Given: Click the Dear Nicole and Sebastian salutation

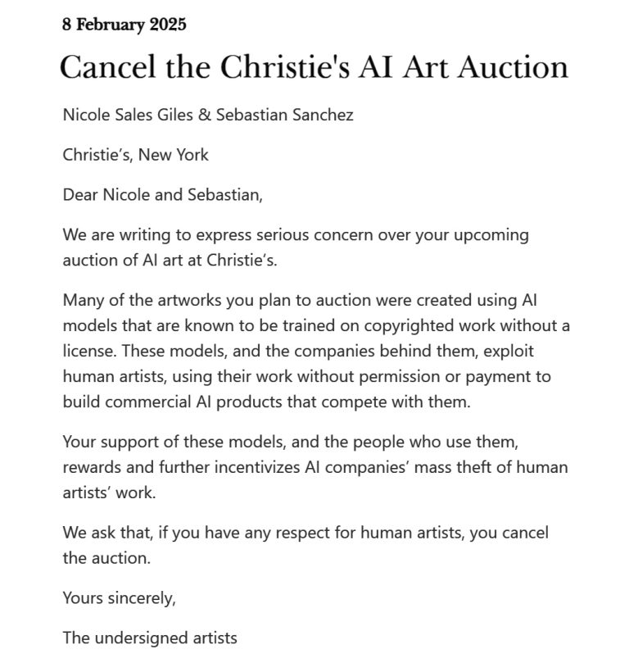Looking at the screenshot, I should [x=162, y=195].
